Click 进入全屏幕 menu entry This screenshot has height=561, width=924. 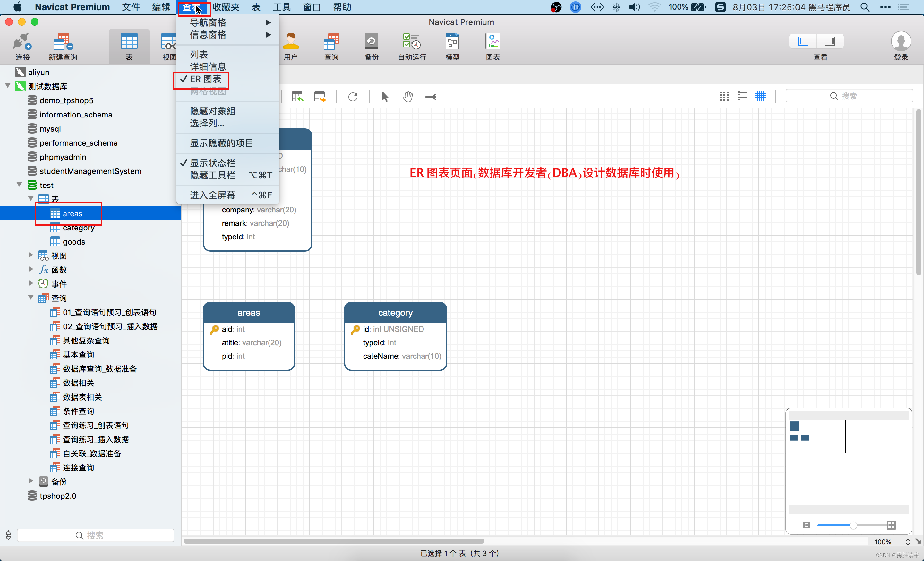point(227,195)
